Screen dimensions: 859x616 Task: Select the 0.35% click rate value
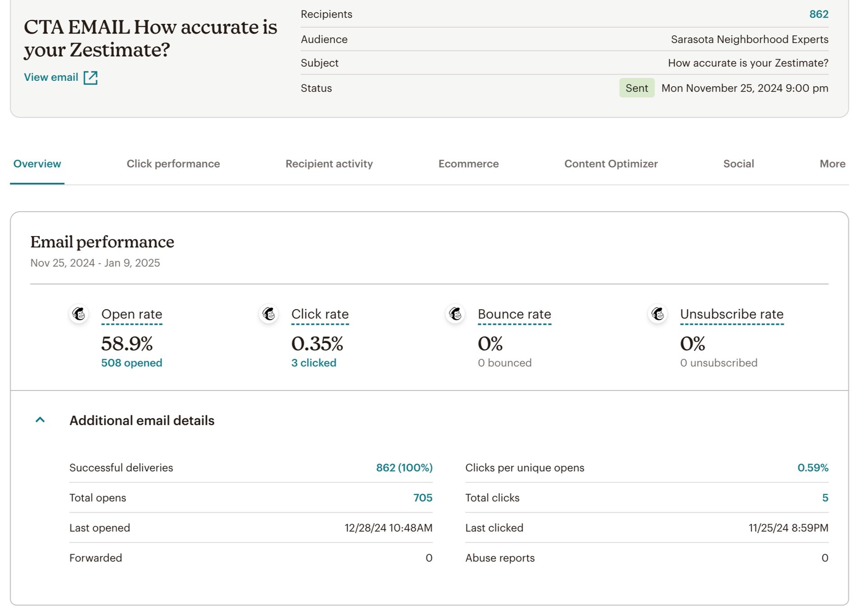click(x=317, y=344)
